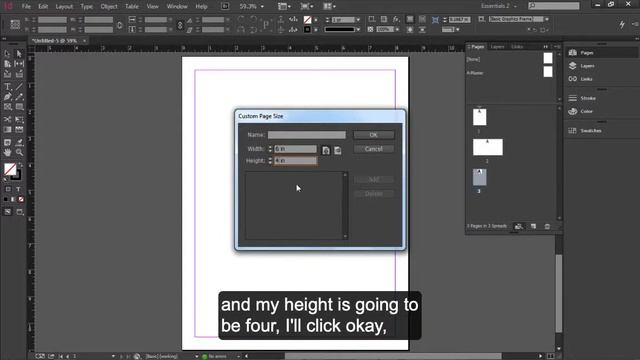Open the Table menu
This screenshot has width=640, height=360.
(131, 7)
